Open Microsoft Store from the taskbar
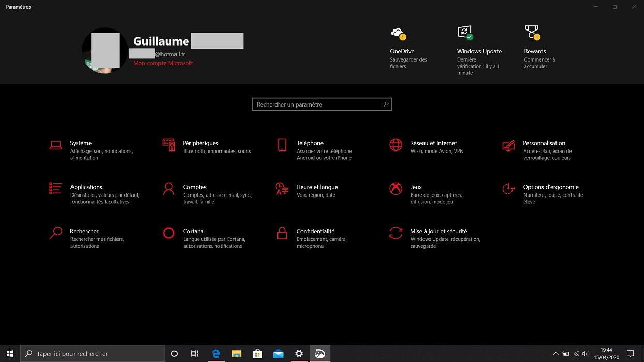 257,354
